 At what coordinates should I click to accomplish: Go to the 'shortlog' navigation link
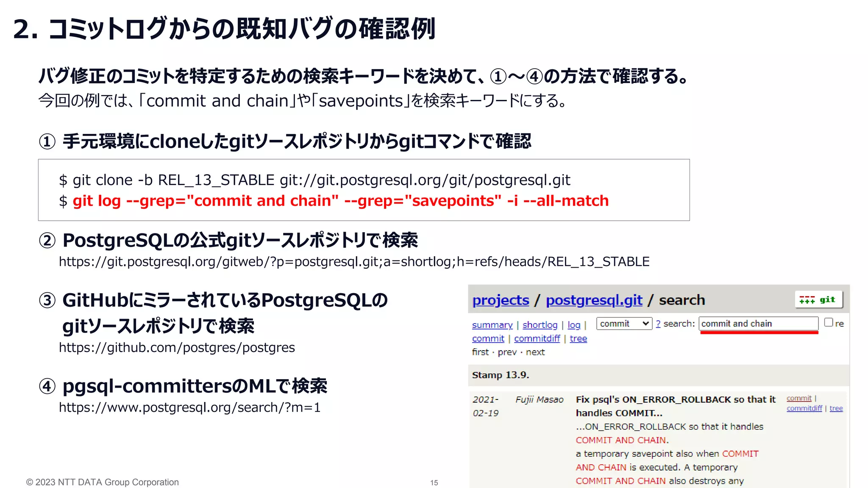point(540,325)
